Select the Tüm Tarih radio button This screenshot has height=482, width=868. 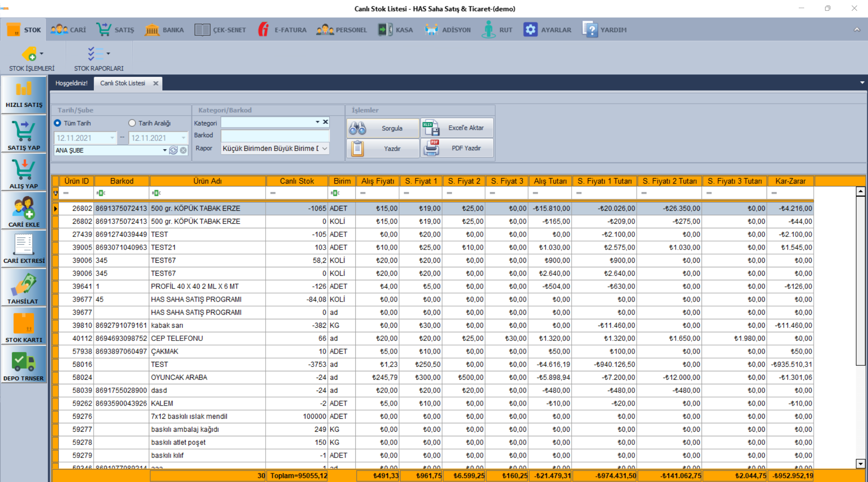[57, 123]
